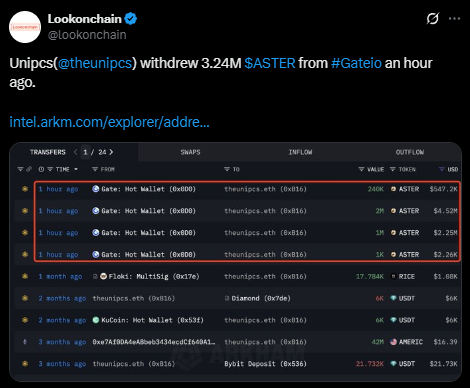Open the intel.arkm.com explorer link
This screenshot has height=388, width=470.
click(109, 122)
